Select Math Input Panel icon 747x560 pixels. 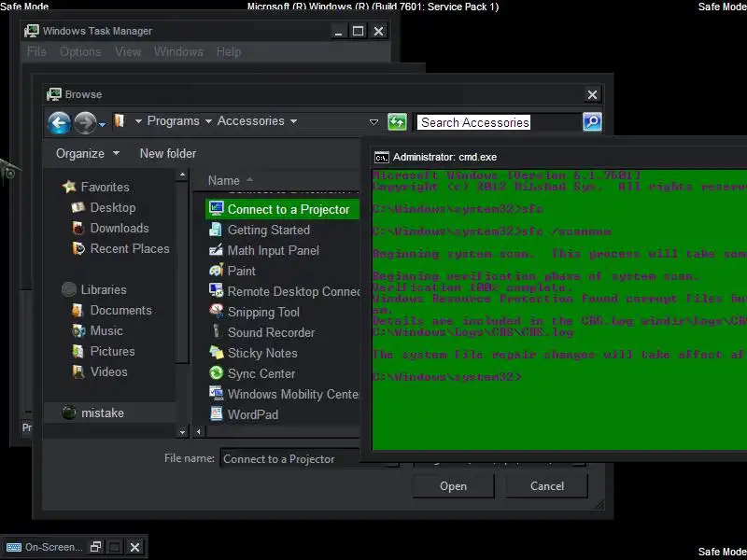pos(216,250)
